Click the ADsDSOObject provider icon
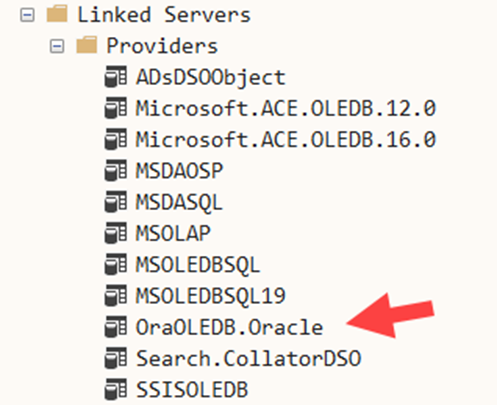This screenshot has height=405, width=497. (x=116, y=77)
